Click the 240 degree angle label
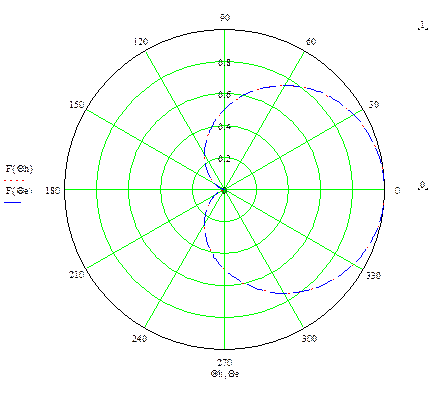Screen dimensions: 436x393 click(139, 338)
